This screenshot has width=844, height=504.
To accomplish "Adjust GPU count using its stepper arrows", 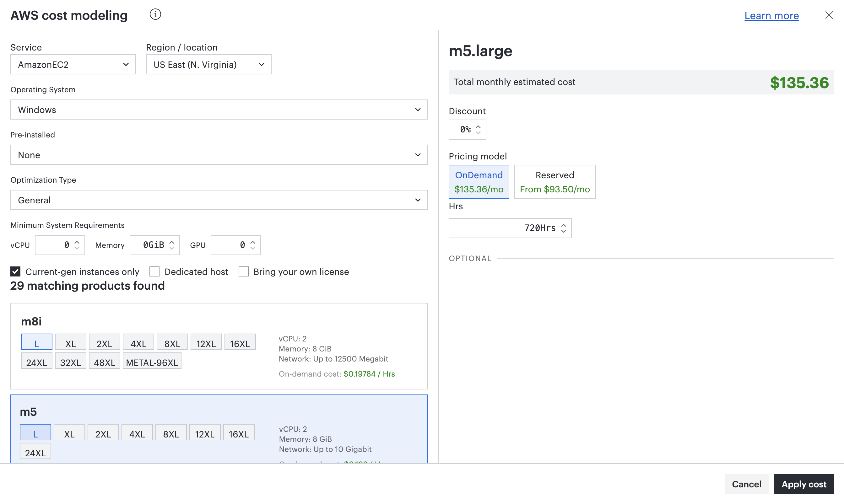I will [x=253, y=245].
